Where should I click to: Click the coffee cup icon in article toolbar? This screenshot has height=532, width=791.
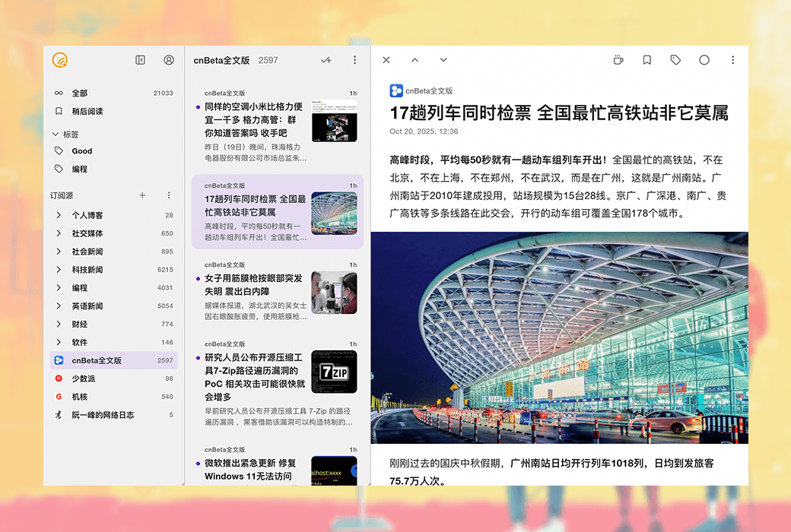point(618,60)
